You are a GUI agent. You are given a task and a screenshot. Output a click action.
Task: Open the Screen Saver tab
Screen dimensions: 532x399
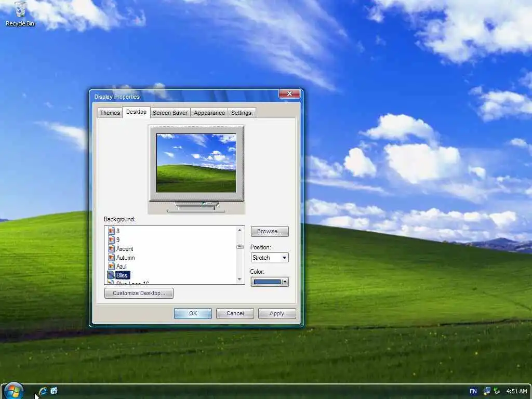coord(170,113)
